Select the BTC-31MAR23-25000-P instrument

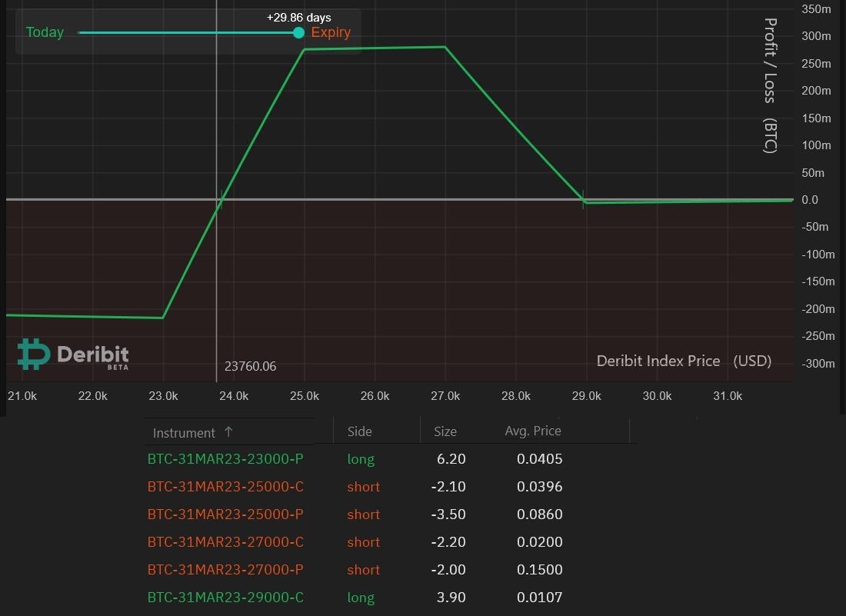(x=225, y=514)
